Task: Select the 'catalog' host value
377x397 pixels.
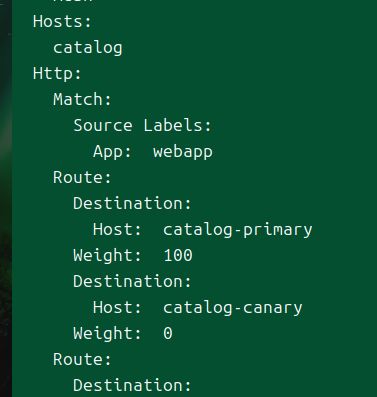Action: [88, 48]
